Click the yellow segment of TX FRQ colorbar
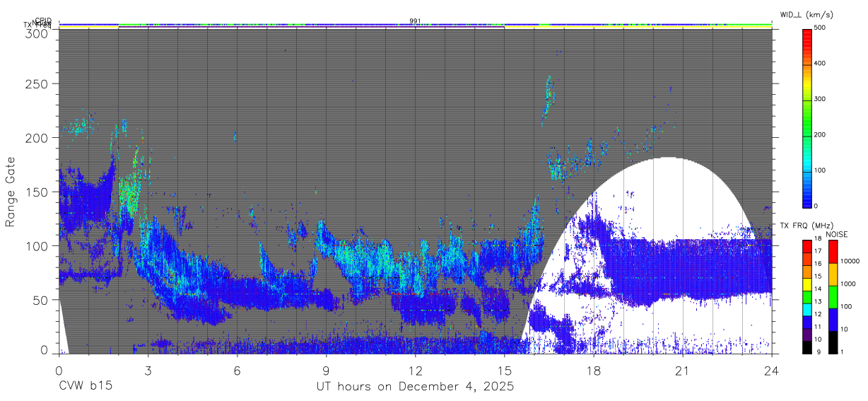Image resolution: width=868 pixels, height=401 pixels. click(807, 284)
